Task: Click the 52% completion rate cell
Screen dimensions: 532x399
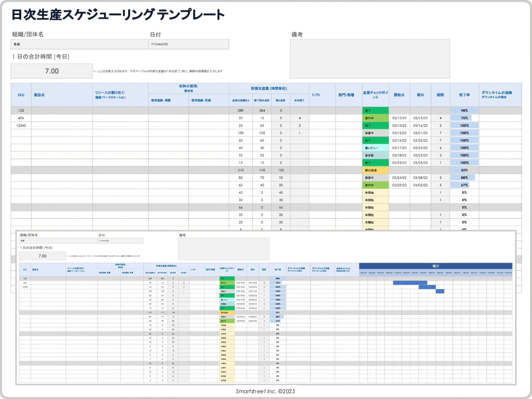Action: (x=464, y=170)
